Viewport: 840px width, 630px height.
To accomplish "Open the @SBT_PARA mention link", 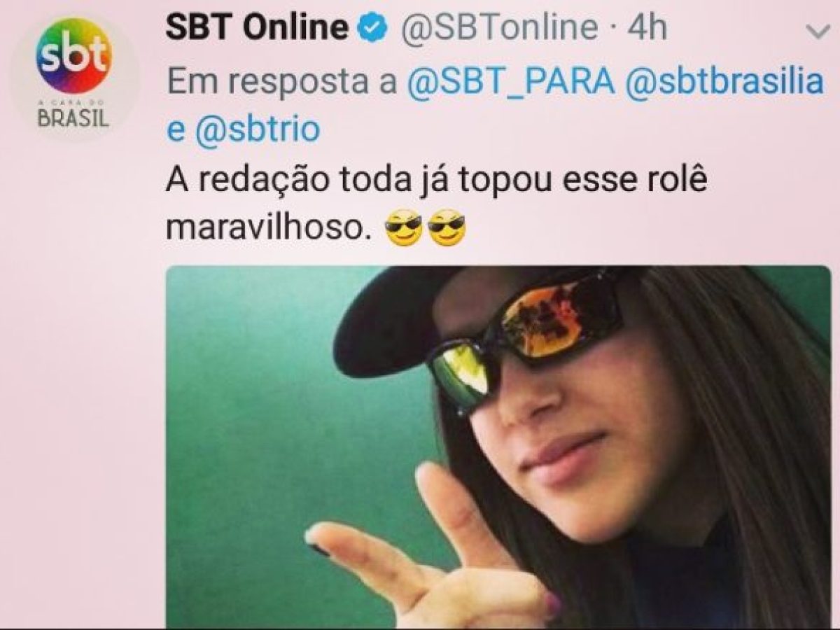I will click(x=510, y=83).
